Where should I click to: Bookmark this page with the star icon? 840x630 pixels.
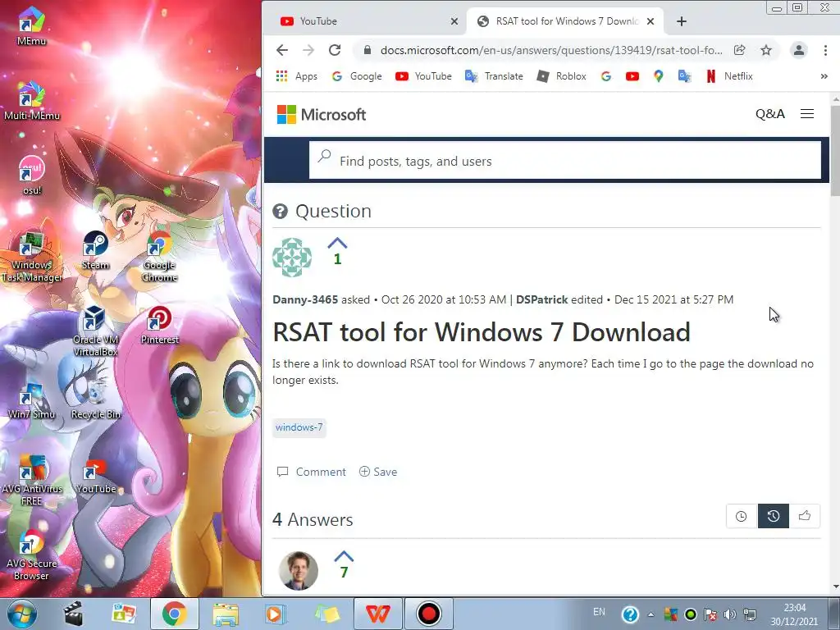click(766, 50)
